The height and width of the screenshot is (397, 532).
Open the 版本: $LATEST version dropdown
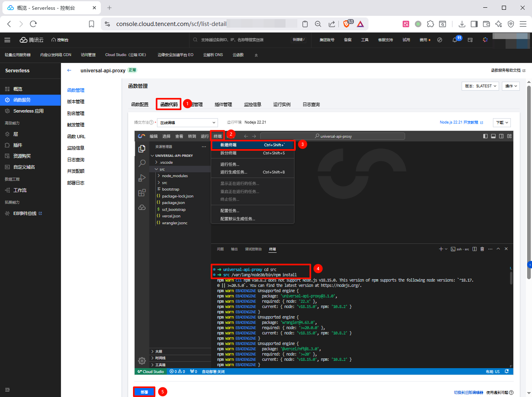coord(481,86)
